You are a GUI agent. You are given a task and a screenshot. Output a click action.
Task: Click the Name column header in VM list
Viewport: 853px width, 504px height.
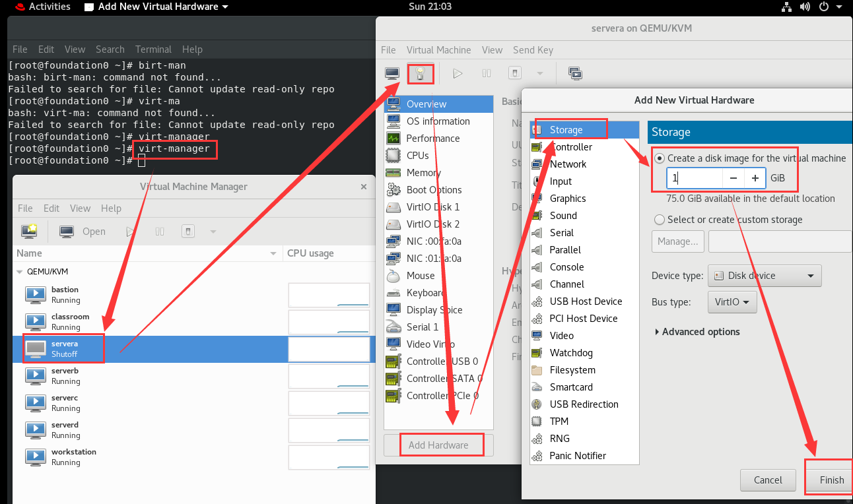coord(147,253)
